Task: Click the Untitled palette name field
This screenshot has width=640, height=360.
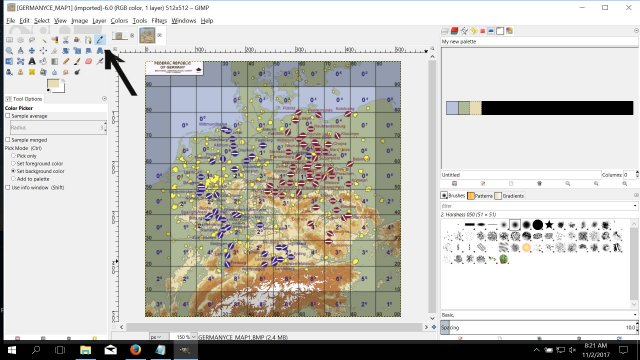Action: [520, 175]
